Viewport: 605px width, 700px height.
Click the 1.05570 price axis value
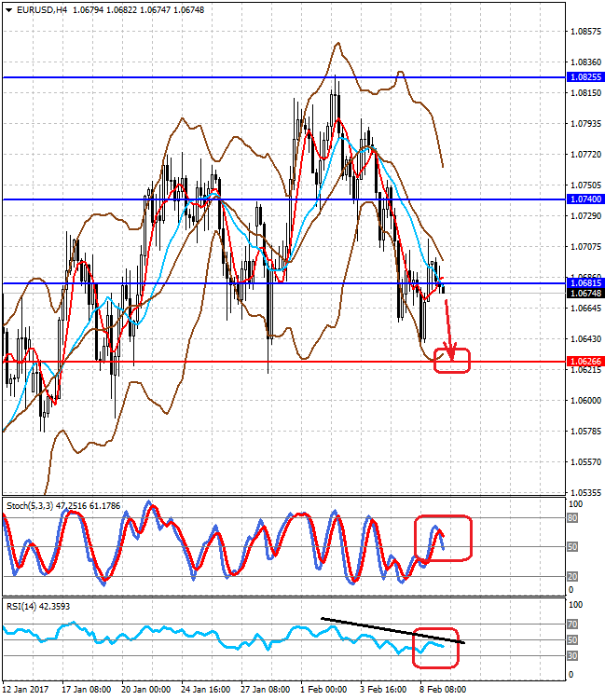[585, 462]
